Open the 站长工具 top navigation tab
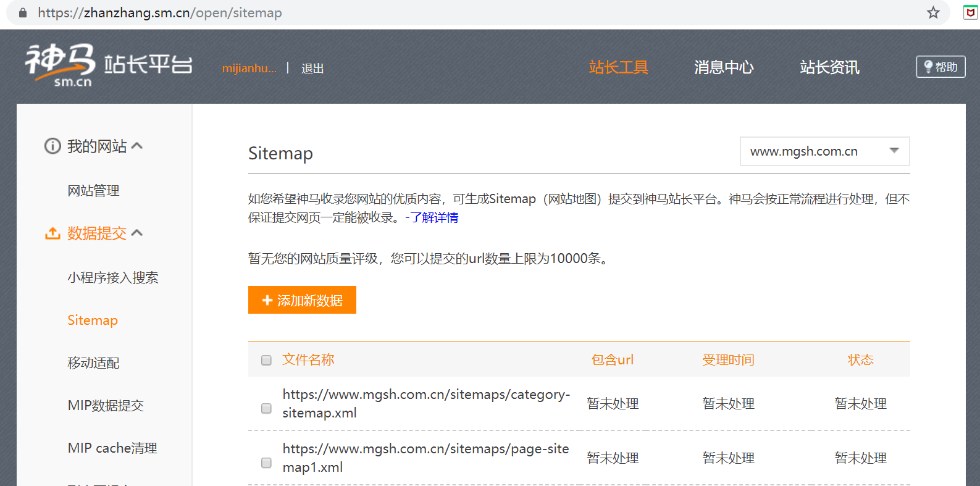The height and width of the screenshot is (486, 980). [618, 67]
